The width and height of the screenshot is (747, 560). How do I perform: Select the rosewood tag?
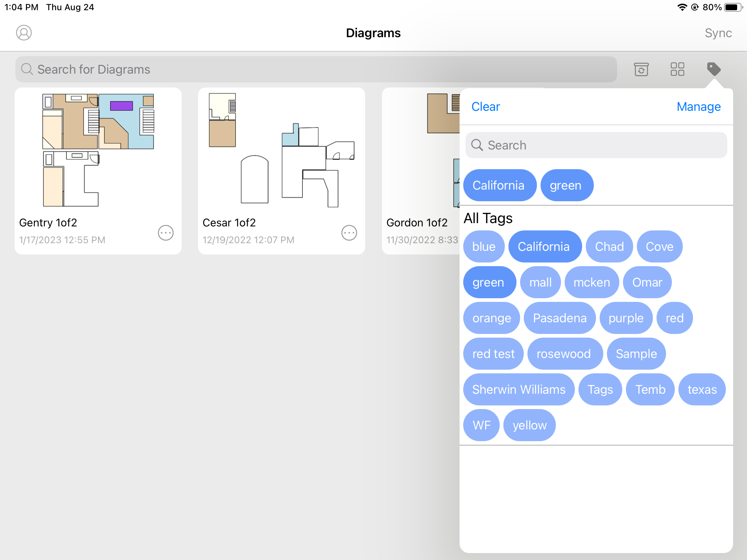(x=564, y=354)
